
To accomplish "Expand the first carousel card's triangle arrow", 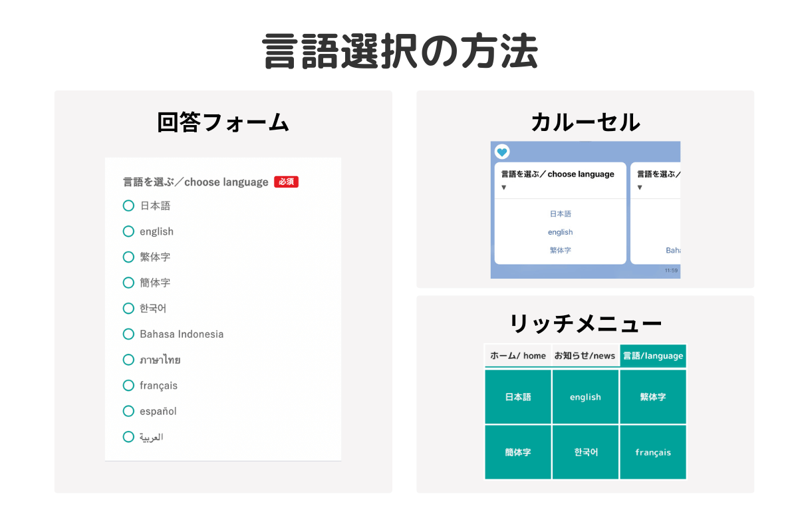I will tap(504, 188).
